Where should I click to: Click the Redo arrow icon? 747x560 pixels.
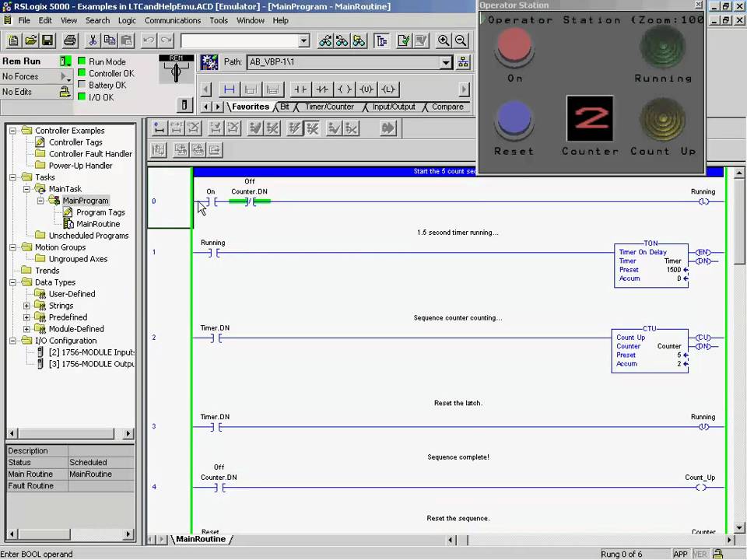(166, 40)
